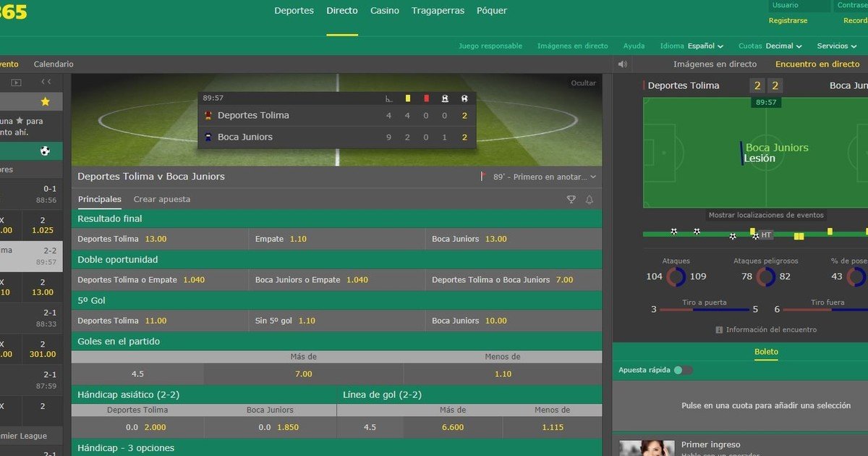Click the info icon beside Información del encuentro
This screenshot has height=456, width=868.
point(719,330)
